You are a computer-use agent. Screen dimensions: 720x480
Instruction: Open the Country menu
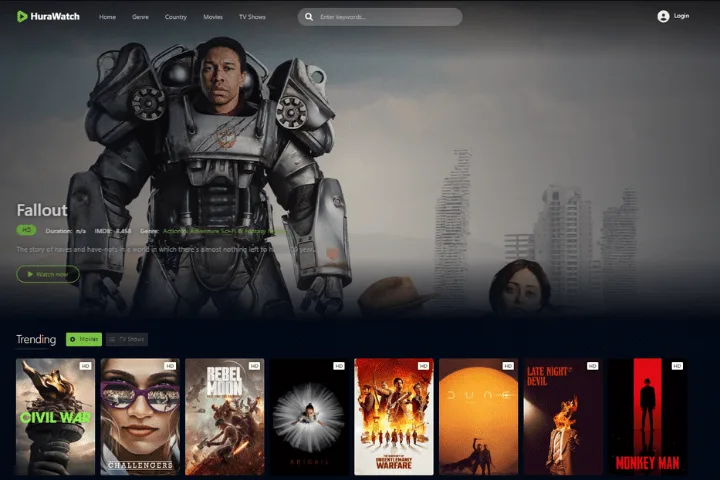tap(176, 17)
